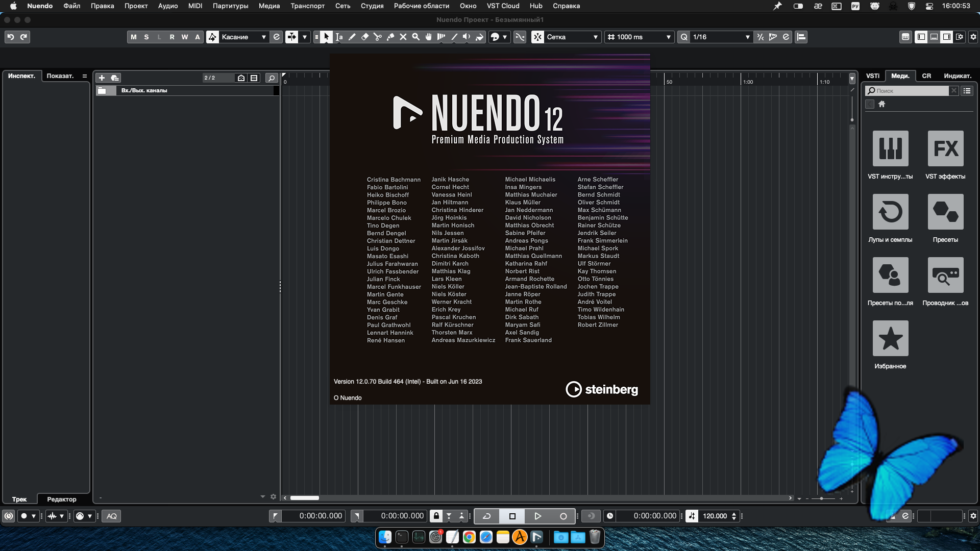
Task: Switch to the Показат. tab
Action: pyautogui.click(x=60, y=76)
